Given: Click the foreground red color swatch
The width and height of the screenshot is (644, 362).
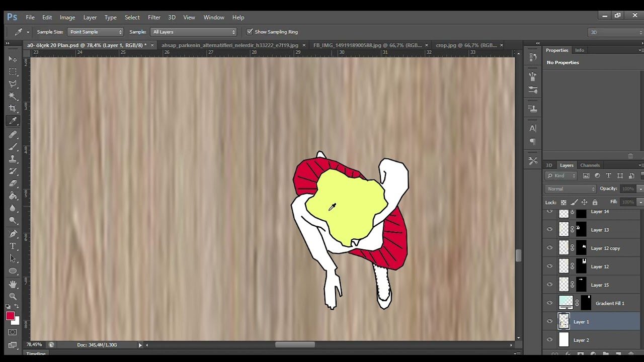Looking at the screenshot, I should coord(10,316).
